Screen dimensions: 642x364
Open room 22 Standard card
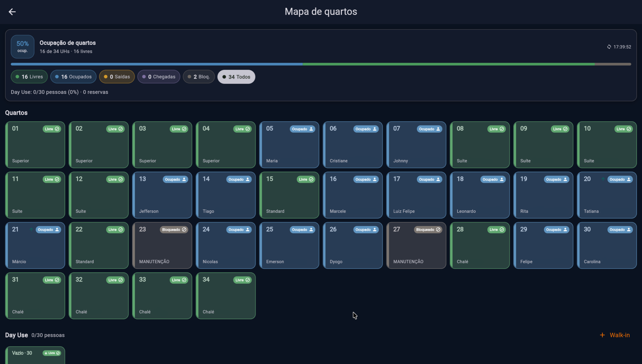pyautogui.click(x=98, y=245)
